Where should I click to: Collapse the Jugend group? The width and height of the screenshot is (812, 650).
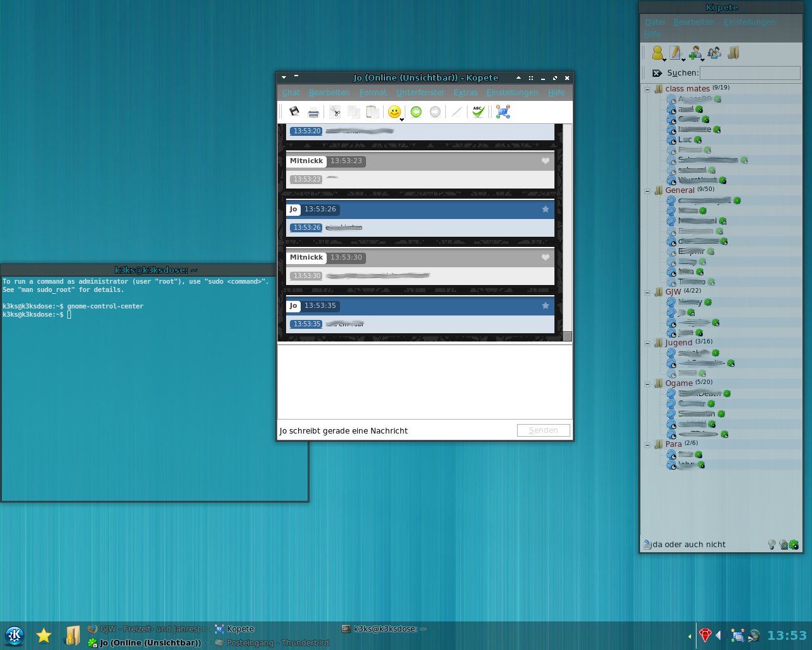[x=647, y=343]
